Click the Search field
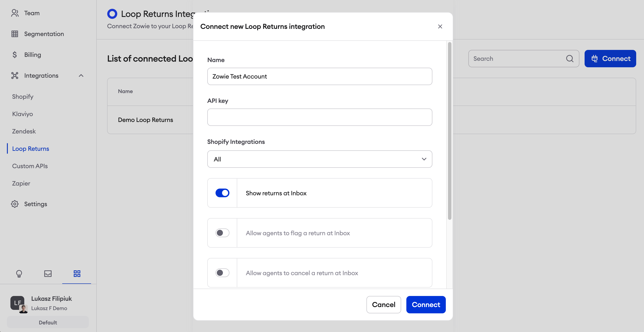This screenshot has height=332, width=644. point(523,59)
